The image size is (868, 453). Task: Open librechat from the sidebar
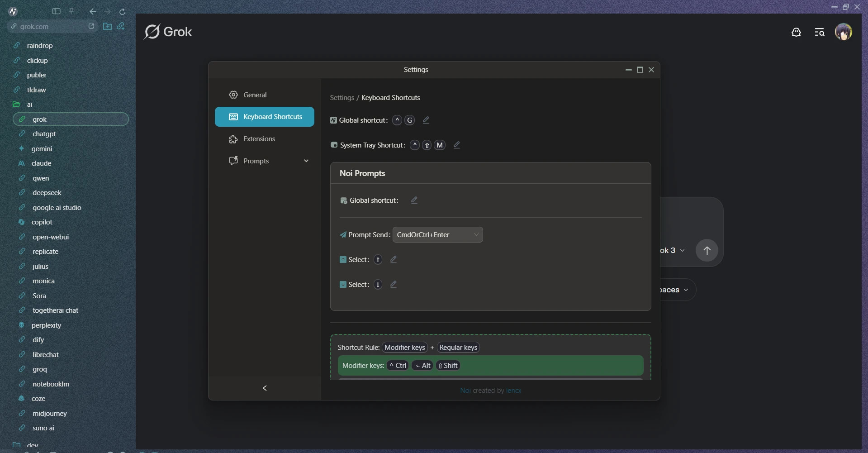(x=46, y=355)
